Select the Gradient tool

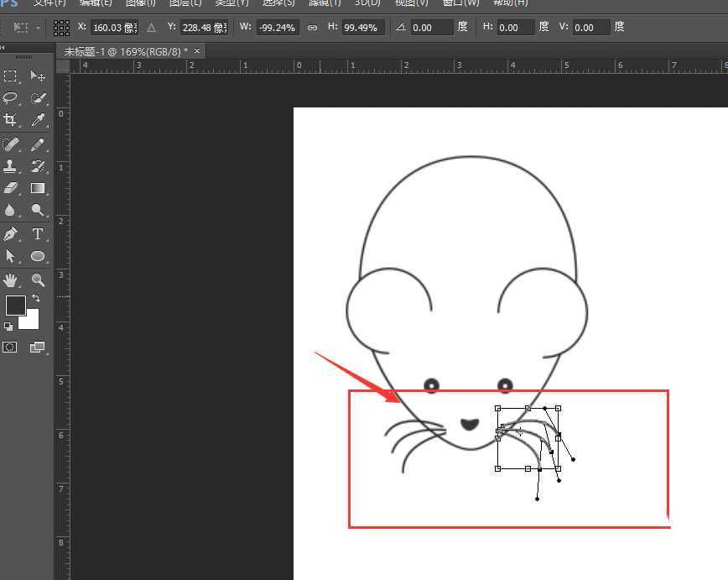[39, 188]
